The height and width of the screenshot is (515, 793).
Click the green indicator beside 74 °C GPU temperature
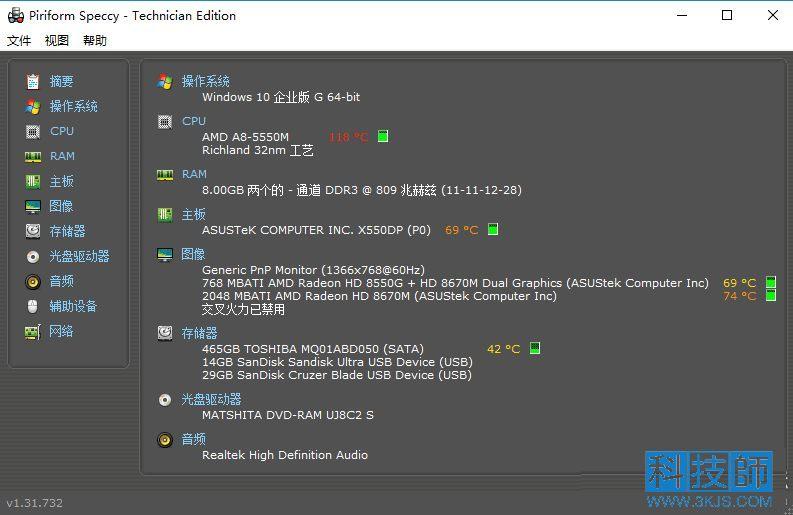pos(771,295)
